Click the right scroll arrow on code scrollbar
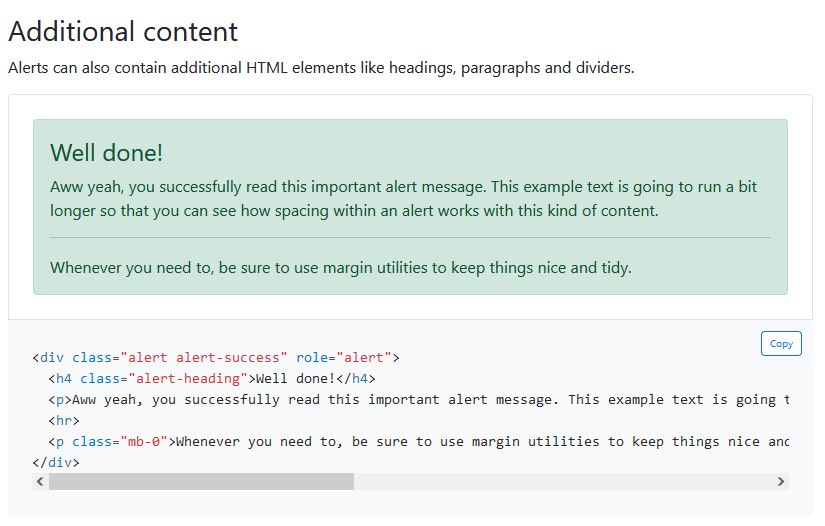Screen dimensions: 825x526 pyautogui.click(x=781, y=481)
